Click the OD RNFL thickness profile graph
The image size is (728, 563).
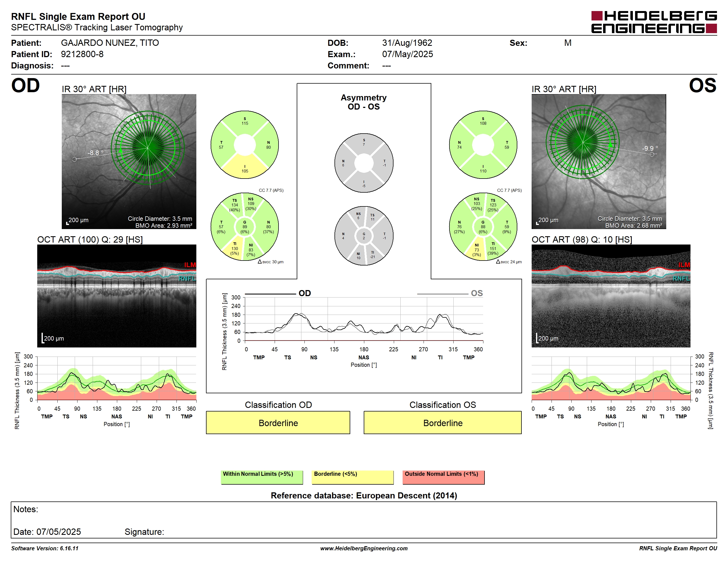[x=117, y=378]
